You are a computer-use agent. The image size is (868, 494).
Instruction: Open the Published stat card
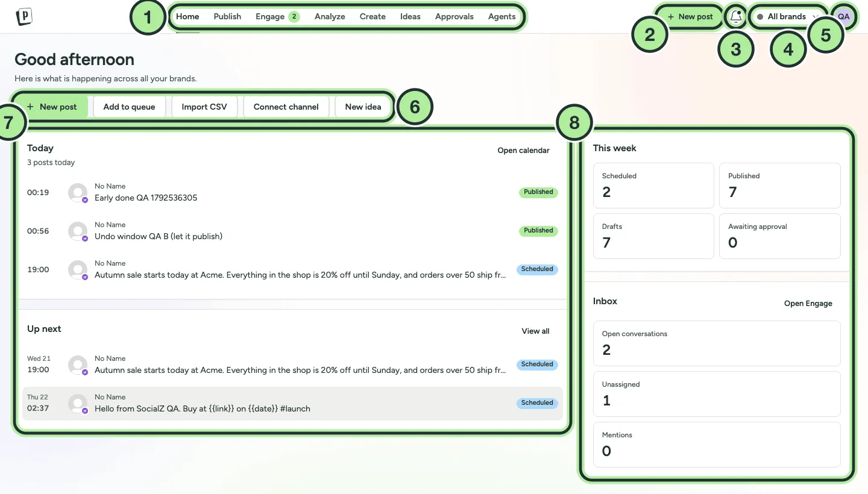(780, 186)
